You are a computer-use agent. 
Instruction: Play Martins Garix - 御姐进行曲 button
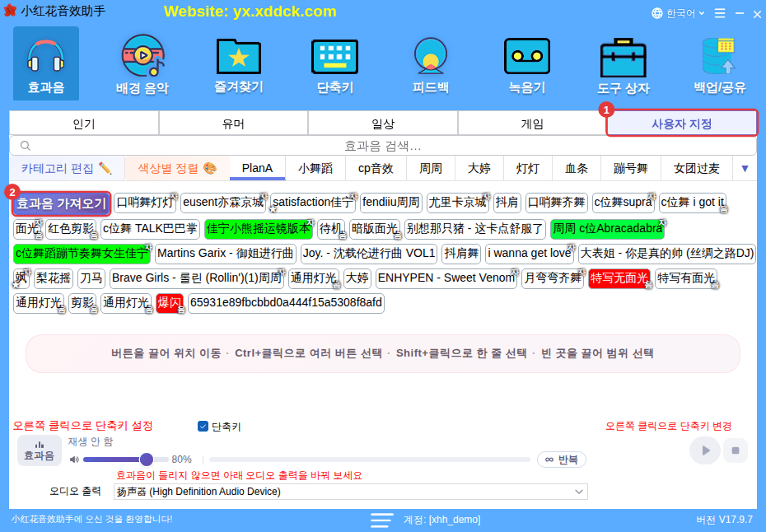[225, 254]
